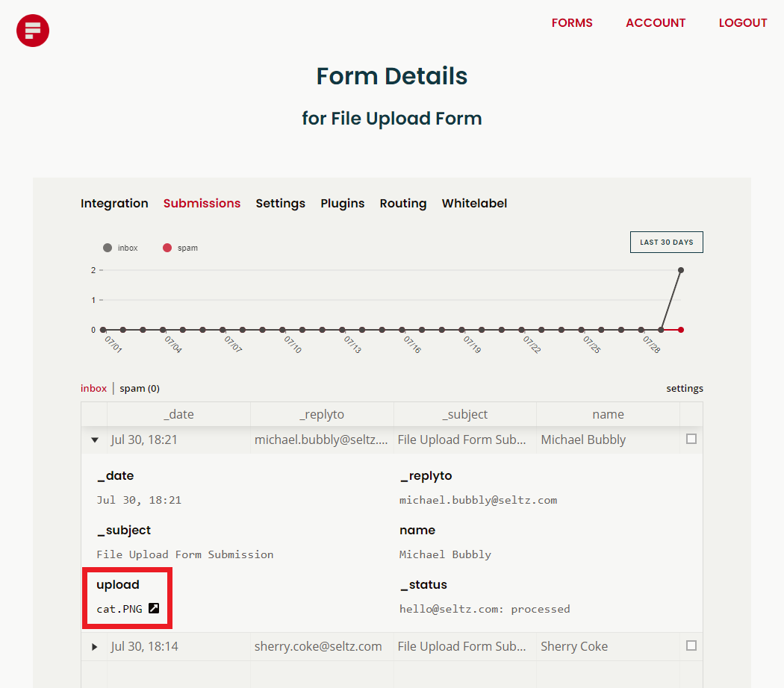This screenshot has height=688, width=784.
Task: Open the table settings link
Action: coord(685,388)
